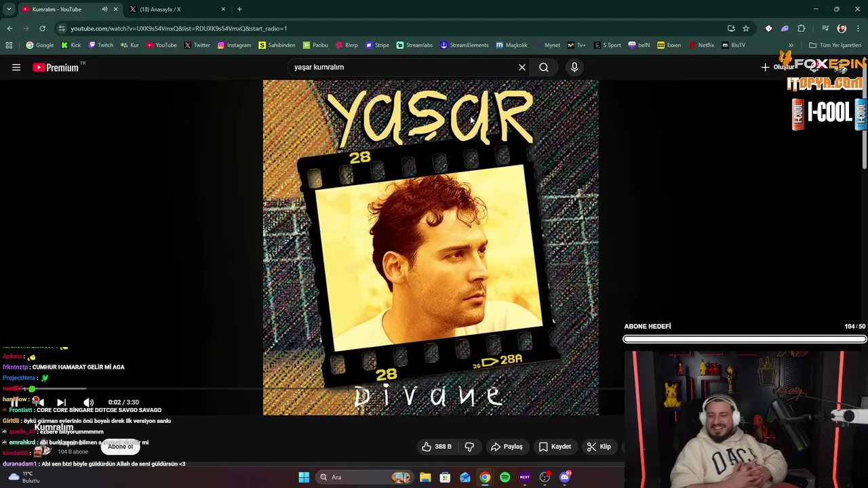Open the Windows Start menu
The height and width of the screenshot is (488, 868).
(x=304, y=477)
